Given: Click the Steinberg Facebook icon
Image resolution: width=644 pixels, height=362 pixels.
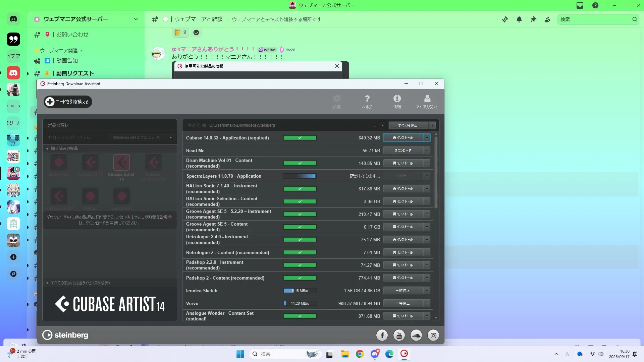Looking at the screenshot, I should coord(382,335).
